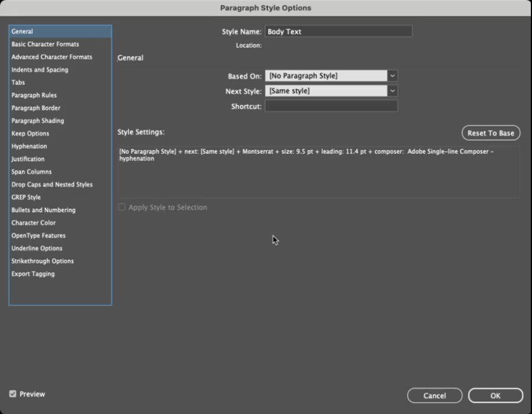Viewport: 532px width, 414px height.
Task: Click the Cancel button
Action: pos(434,395)
